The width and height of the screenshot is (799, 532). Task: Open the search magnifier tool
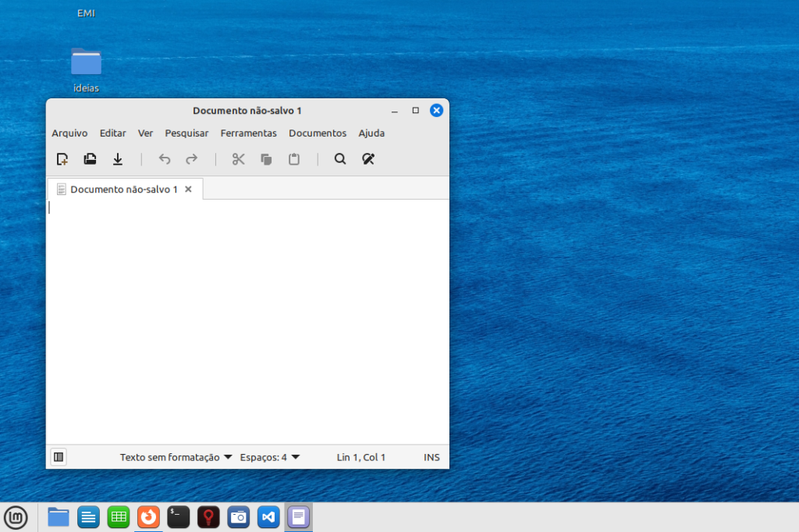pyautogui.click(x=340, y=159)
